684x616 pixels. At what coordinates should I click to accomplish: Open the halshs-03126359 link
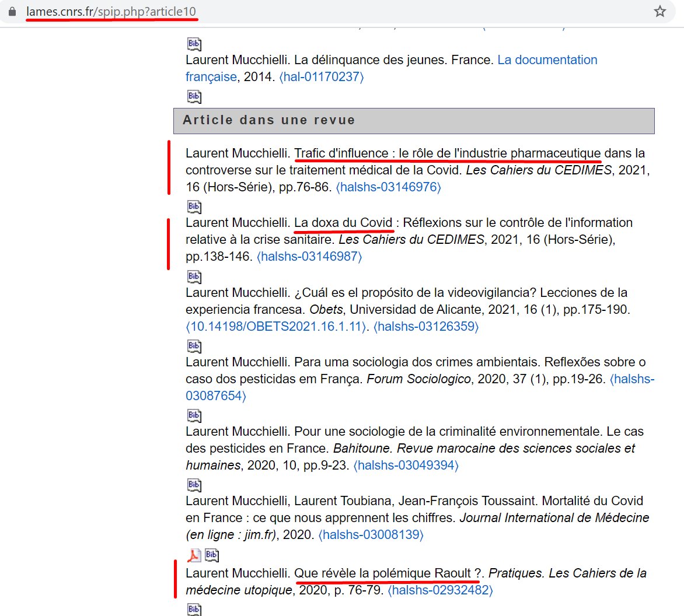pyautogui.click(x=426, y=327)
